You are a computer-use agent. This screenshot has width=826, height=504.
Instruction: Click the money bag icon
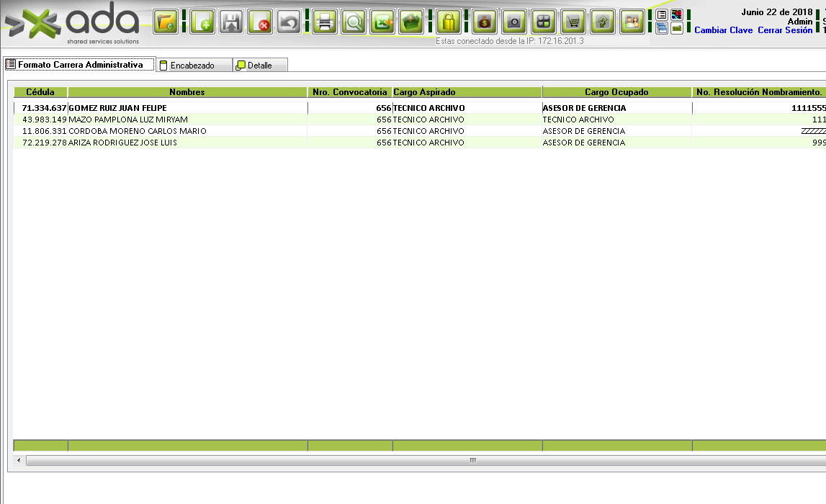(x=484, y=22)
